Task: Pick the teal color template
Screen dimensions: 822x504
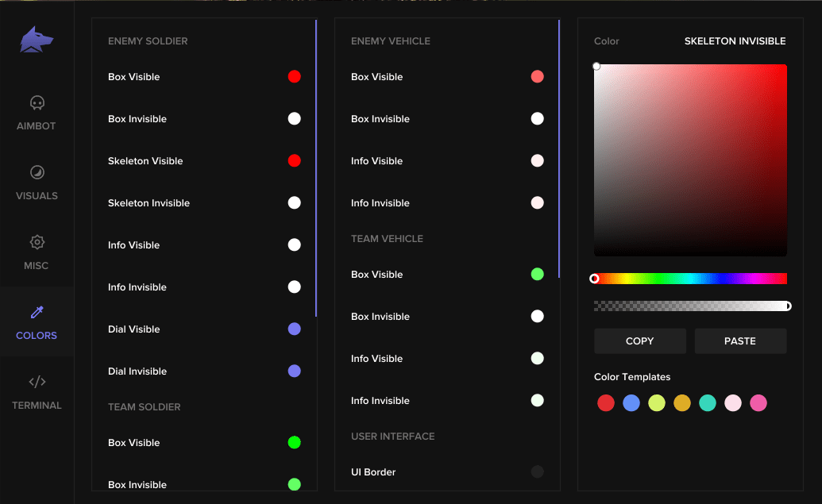Action: click(x=707, y=403)
